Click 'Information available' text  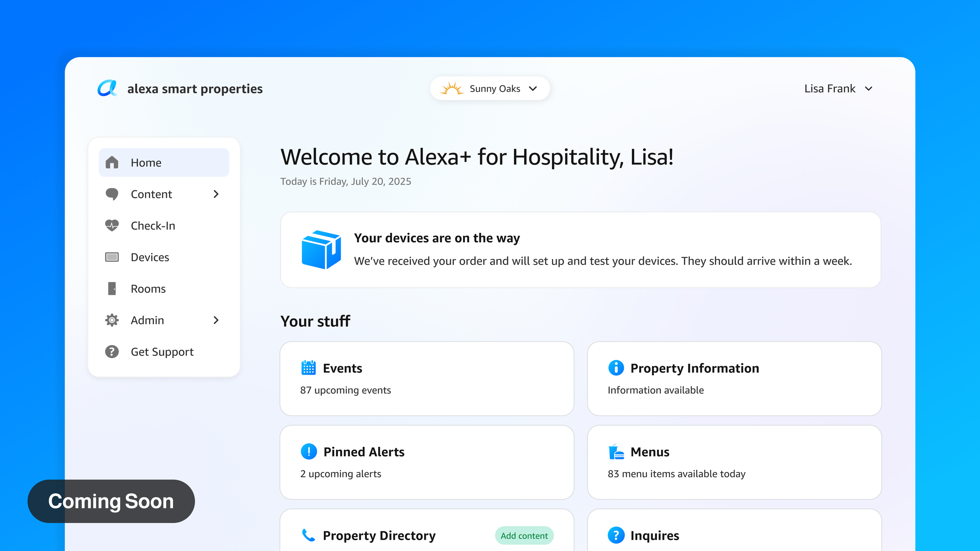pos(655,390)
